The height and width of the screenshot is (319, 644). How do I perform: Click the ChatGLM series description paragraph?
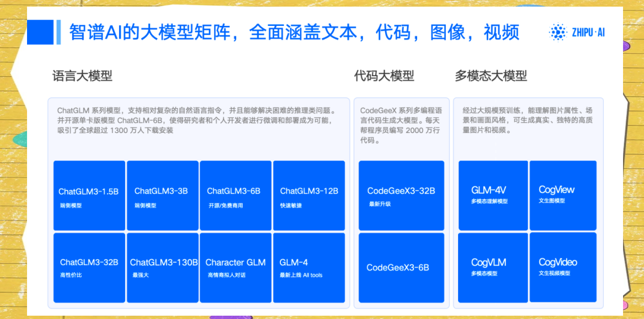point(197,121)
